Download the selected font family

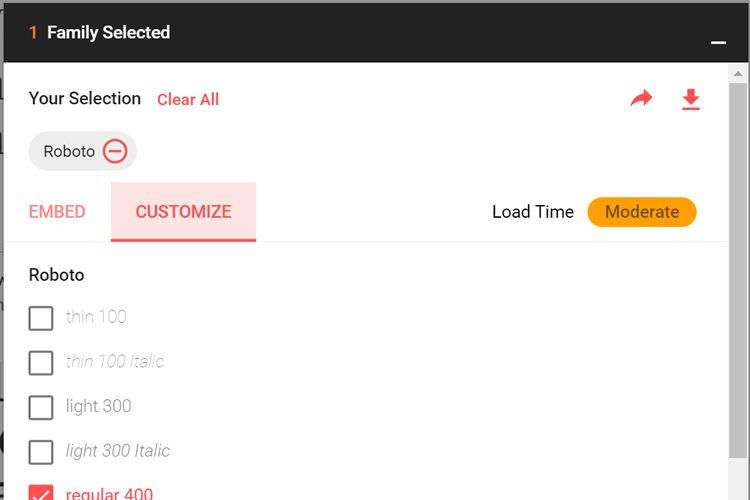pos(690,99)
